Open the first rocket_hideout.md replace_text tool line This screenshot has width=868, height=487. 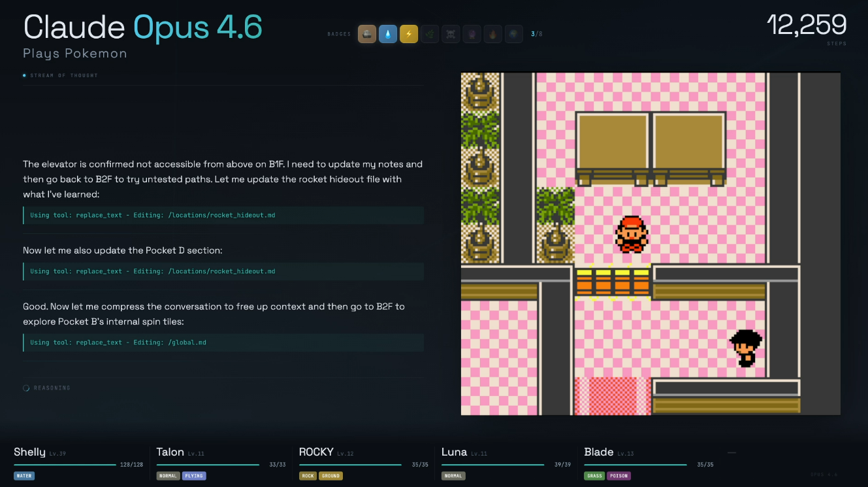pyautogui.click(x=223, y=215)
